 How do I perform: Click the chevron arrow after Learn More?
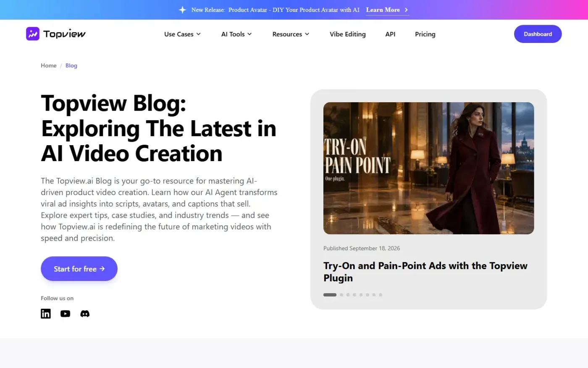[406, 10]
